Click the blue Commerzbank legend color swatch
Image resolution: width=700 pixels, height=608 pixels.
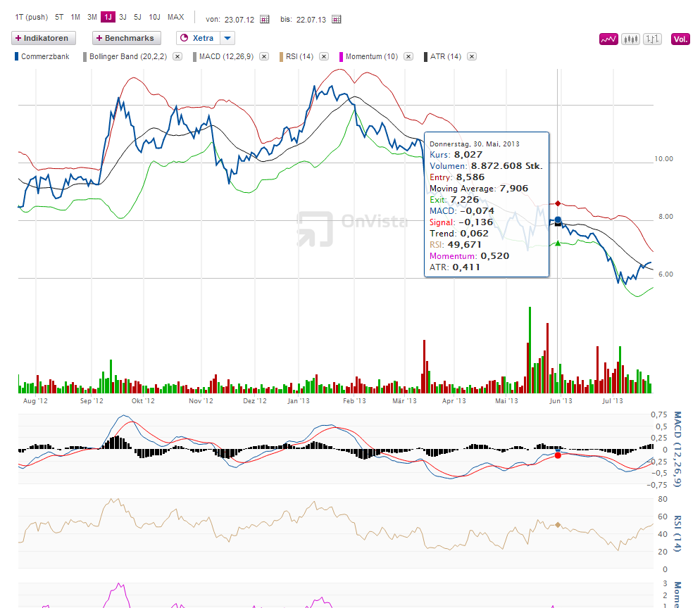(16, 57)
